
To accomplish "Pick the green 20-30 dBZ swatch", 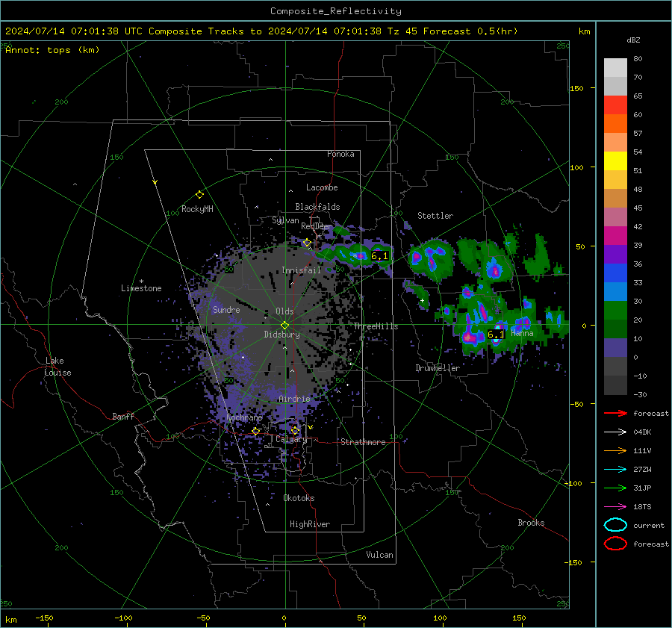I will click(x=615, y=310).
